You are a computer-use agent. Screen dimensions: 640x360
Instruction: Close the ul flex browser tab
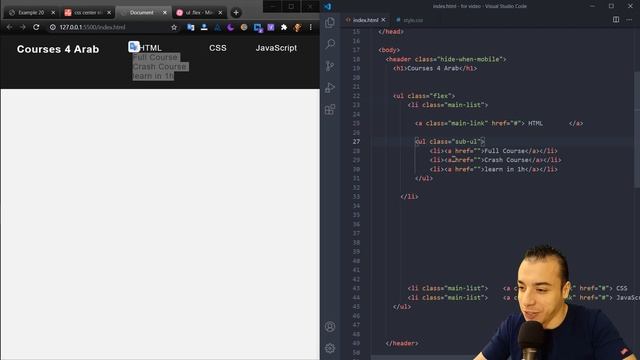coord(220,13)
